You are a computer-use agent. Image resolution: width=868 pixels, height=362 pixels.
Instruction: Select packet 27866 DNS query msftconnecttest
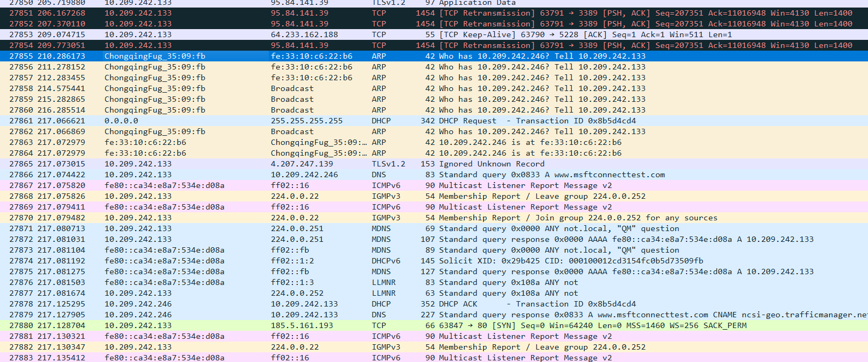[x=431, y=175]
